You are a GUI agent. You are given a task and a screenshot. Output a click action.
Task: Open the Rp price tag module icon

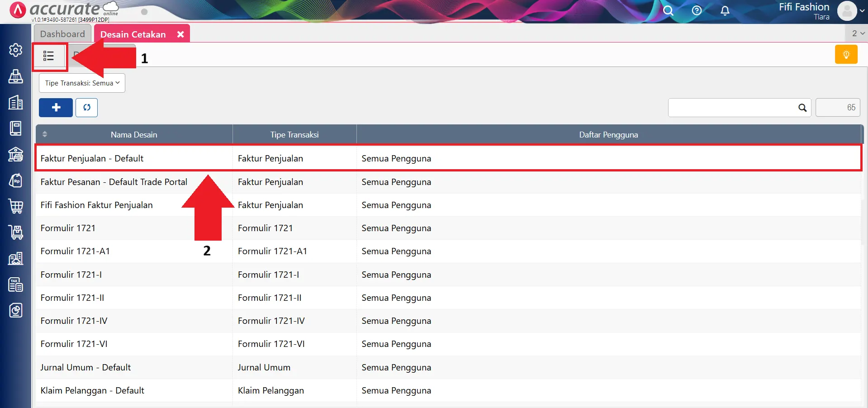(16, 180)
